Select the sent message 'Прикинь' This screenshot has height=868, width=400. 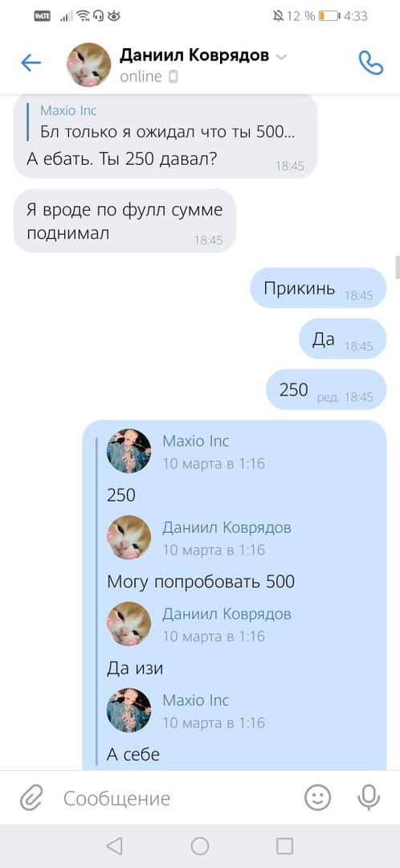coord(318,288)
